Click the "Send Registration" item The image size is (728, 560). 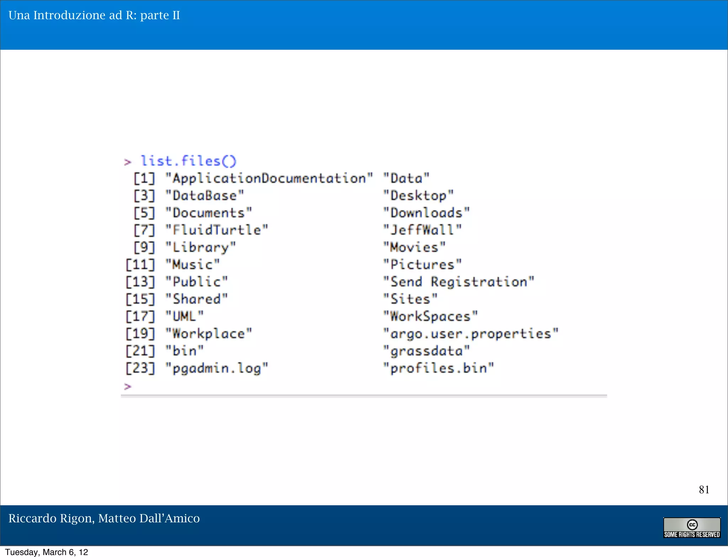coord(458,282)
